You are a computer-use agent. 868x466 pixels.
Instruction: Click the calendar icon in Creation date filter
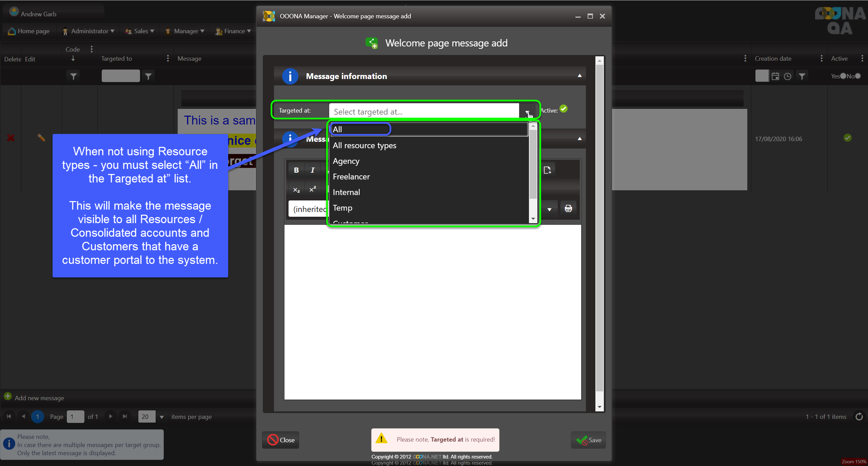click(x=775, y=76)
